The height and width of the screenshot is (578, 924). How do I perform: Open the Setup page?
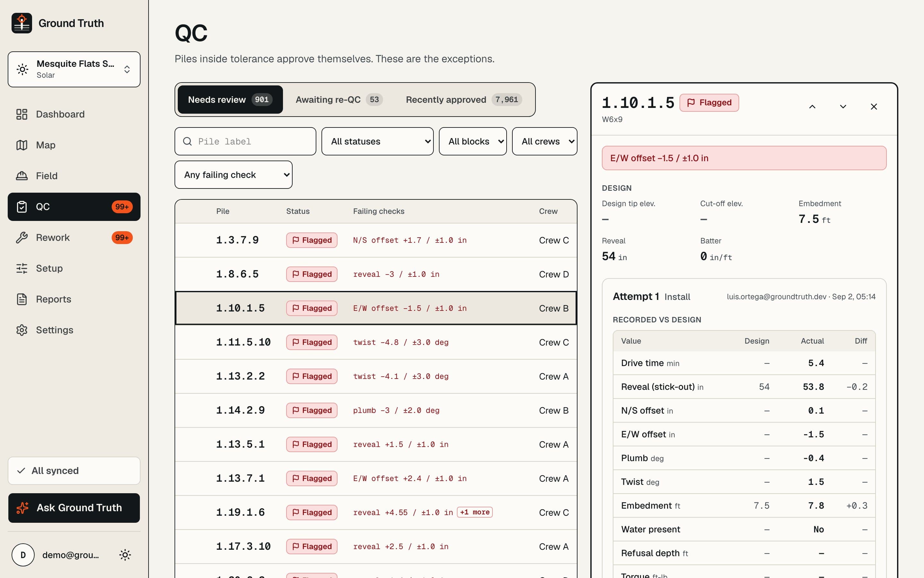pyautogui.click(x=74, y=268)
